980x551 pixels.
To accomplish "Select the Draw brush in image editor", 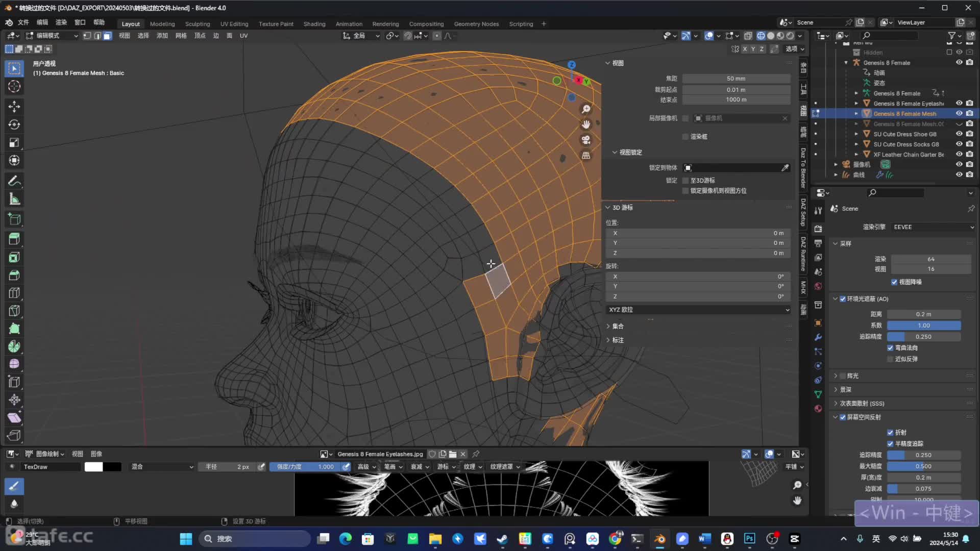I will pyautogui.click(x=14, y=486).
